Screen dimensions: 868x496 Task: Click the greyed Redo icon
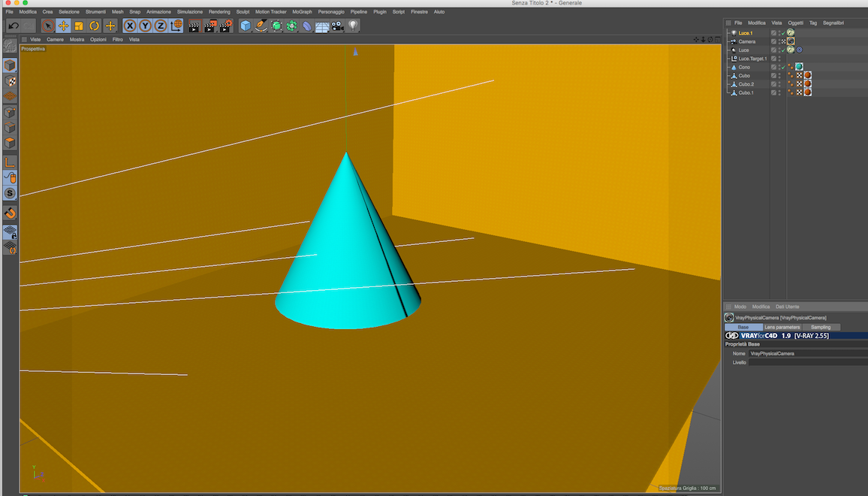[x=29, y=26]
